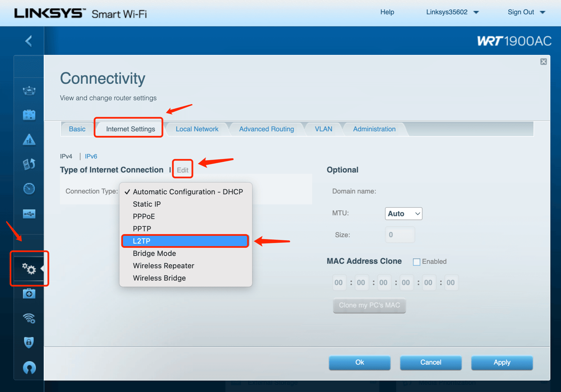The image size is (561, 392).
Task: Click the IPv6 link
Action: pos(91,156)
